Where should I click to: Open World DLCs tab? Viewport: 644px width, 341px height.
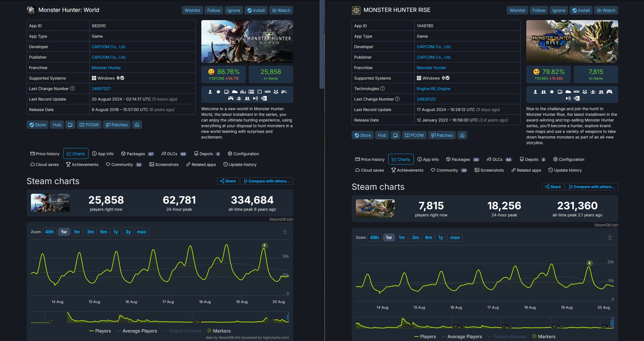point(174,154)
